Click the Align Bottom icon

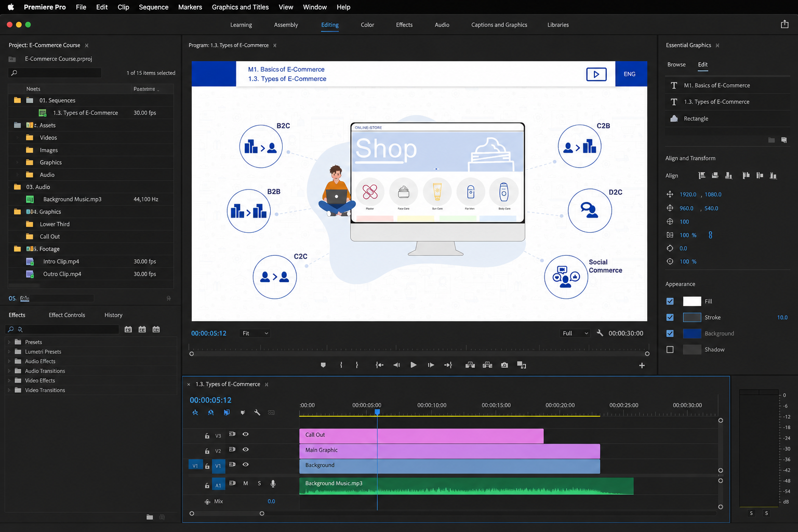tap(774, 176)
